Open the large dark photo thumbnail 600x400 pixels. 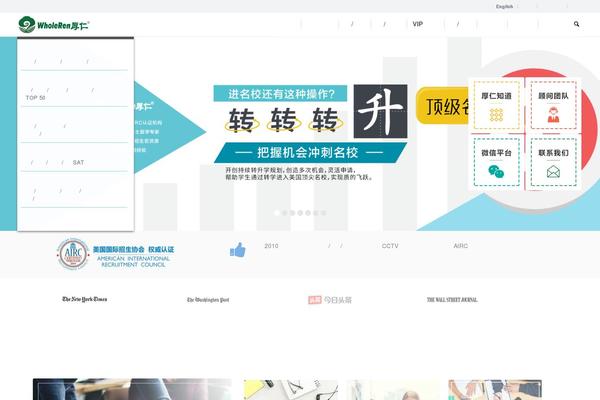pyautogui.click(x=132, y=389)
